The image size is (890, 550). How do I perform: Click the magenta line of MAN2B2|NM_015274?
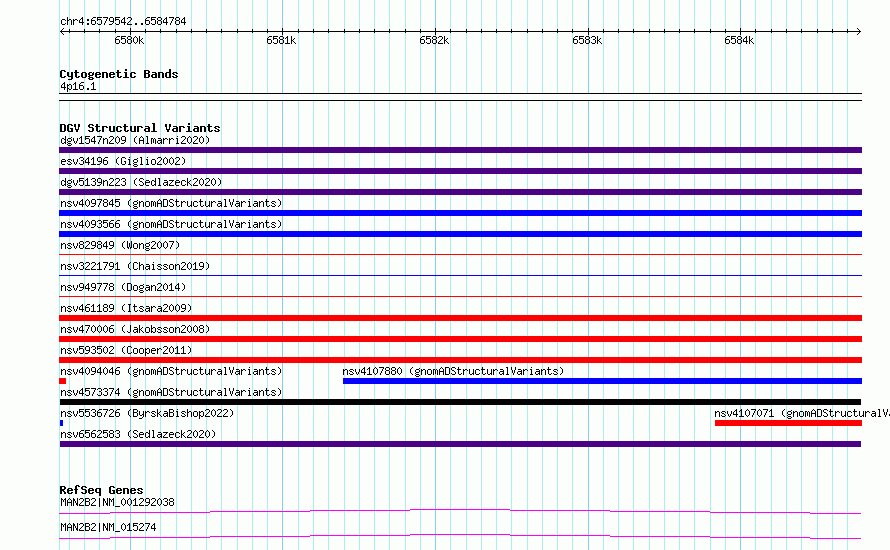pos(460,536)
